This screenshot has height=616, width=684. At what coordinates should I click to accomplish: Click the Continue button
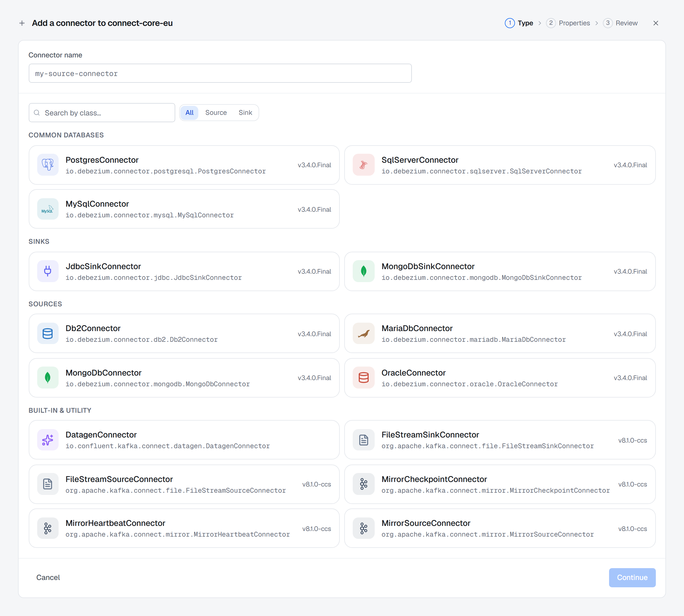(x=632, y=577)
